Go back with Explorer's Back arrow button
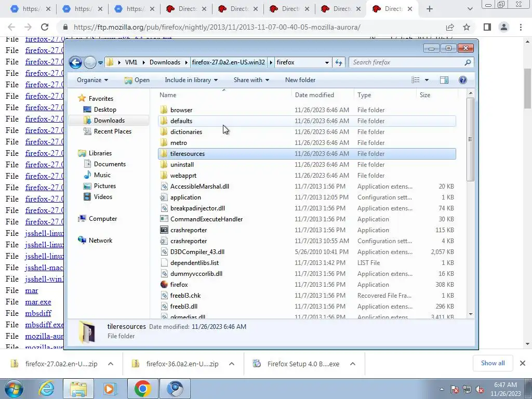 [75, 62]
